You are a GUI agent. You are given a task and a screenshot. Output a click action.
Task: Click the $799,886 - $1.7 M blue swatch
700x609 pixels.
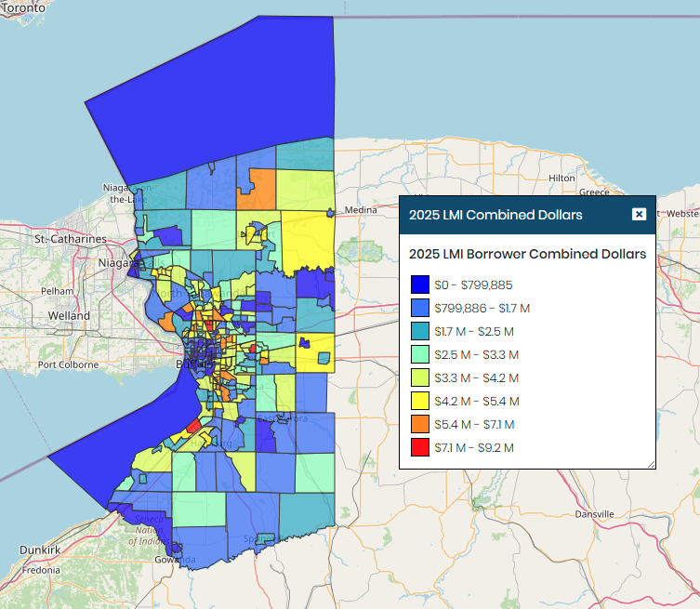419,308
